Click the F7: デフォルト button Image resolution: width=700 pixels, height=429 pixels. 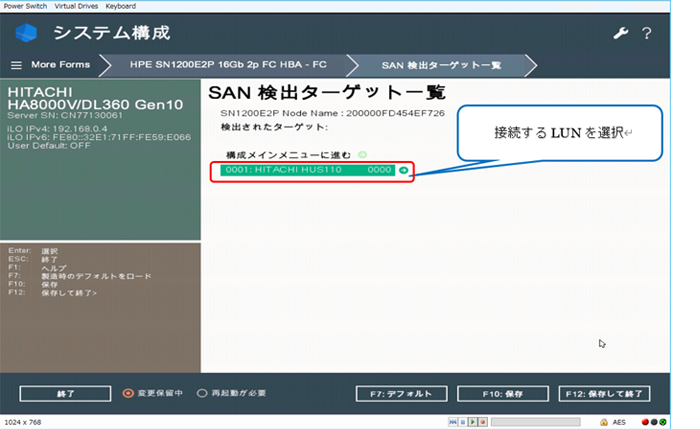click(401, 394)
